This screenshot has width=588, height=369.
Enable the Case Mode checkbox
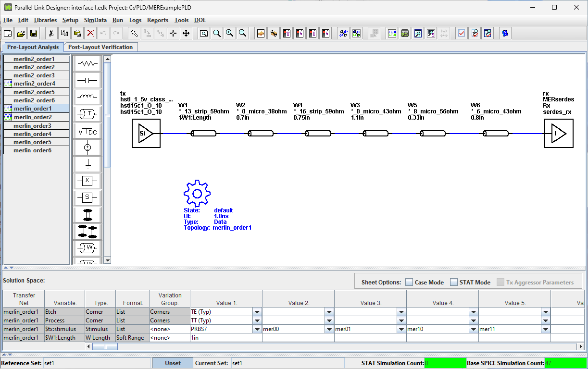pyautogui.click(x=409, y=283)
